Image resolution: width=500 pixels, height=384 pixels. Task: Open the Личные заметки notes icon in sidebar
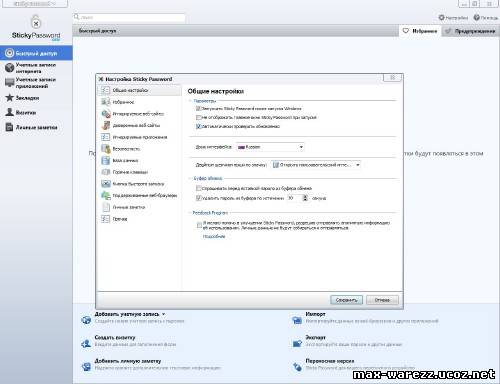(9, 127)
